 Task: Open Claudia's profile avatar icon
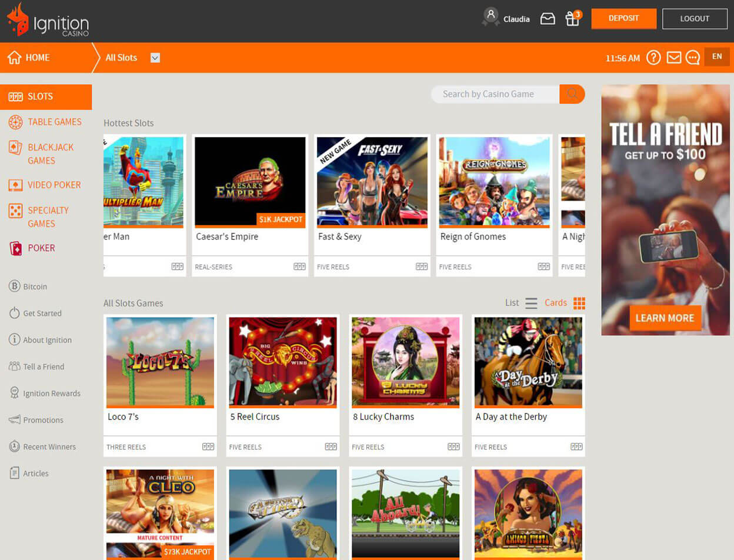(x=491, y=17)
